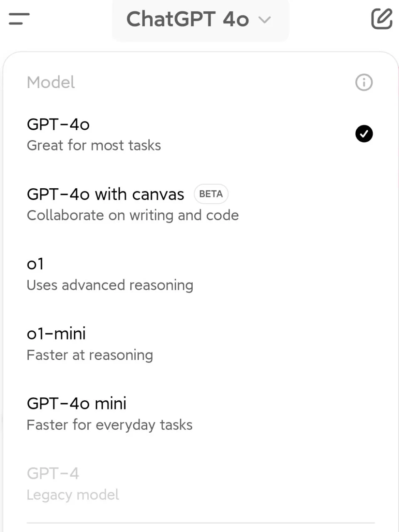Start a new chat with compose icon
The image size is (399, 532).
[x=382, y=19]
